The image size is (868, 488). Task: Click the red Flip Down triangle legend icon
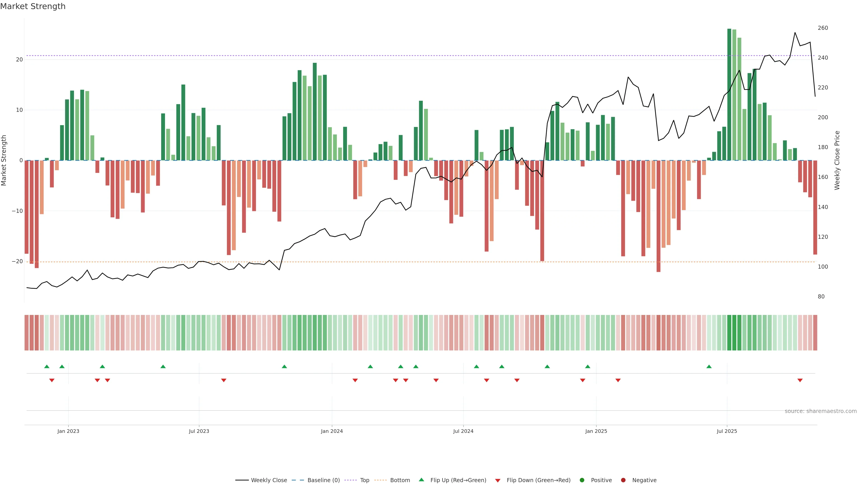pyautogui.click(x=497, y=480)
